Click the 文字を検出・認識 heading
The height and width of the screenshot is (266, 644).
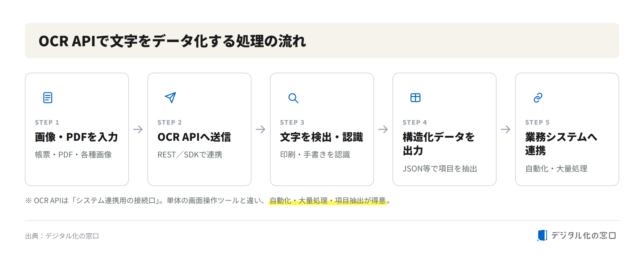point(321,137)
